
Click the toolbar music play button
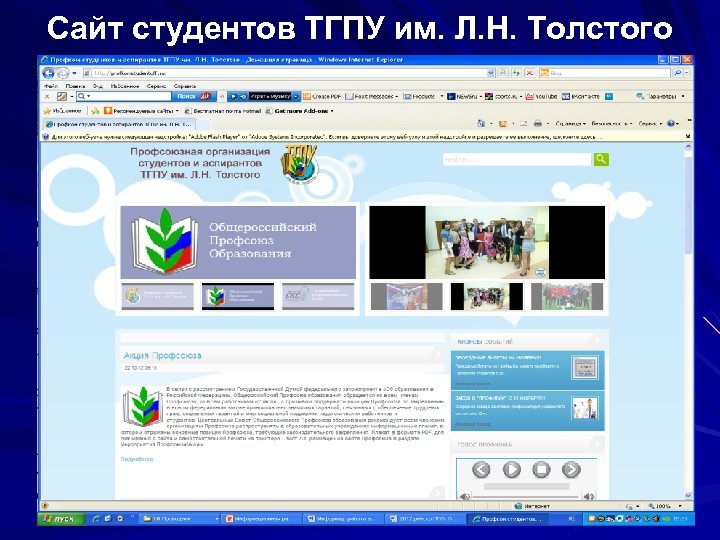pos(233,96)
